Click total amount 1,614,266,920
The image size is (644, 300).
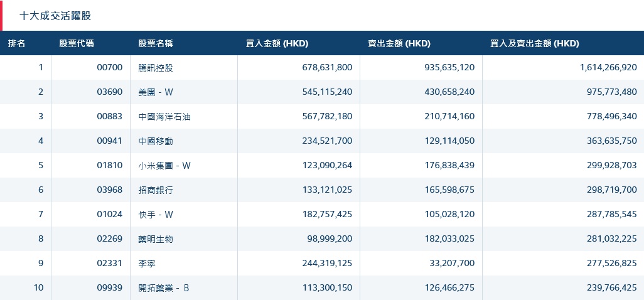[x=609, y=67]
